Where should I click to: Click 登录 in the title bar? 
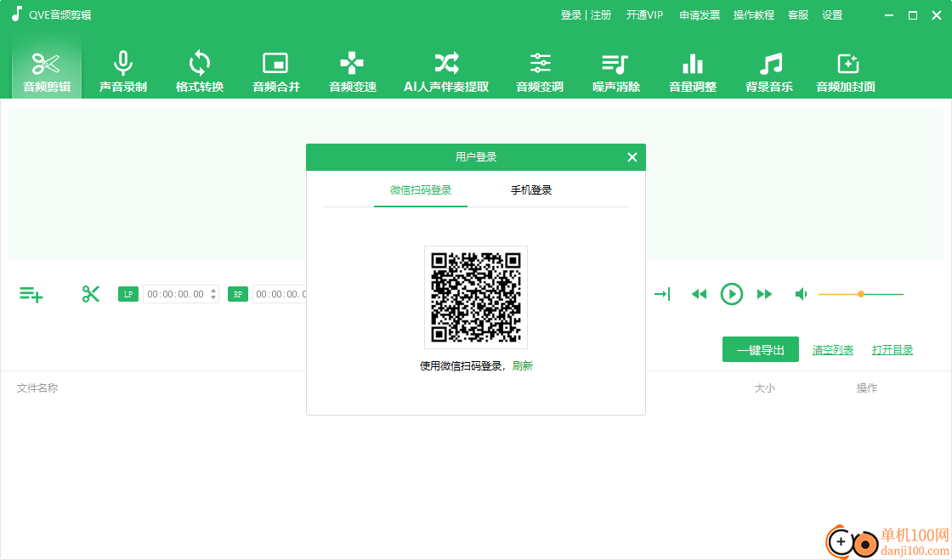(570, 15)
